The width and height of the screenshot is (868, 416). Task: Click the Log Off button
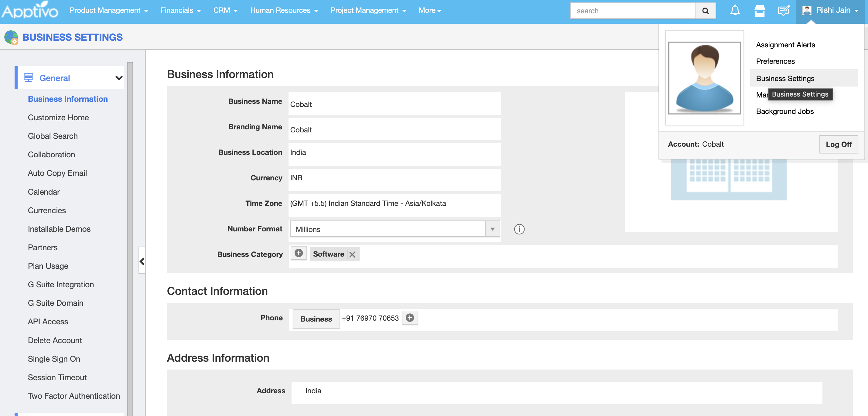[x=839, y=144]
